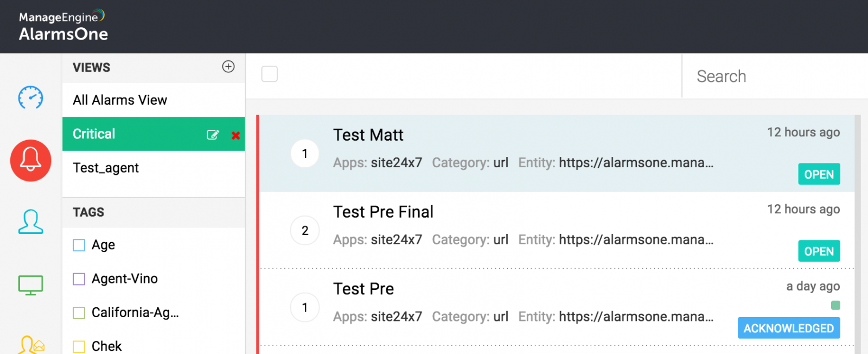Tick the Age tag checkbox

79,245
